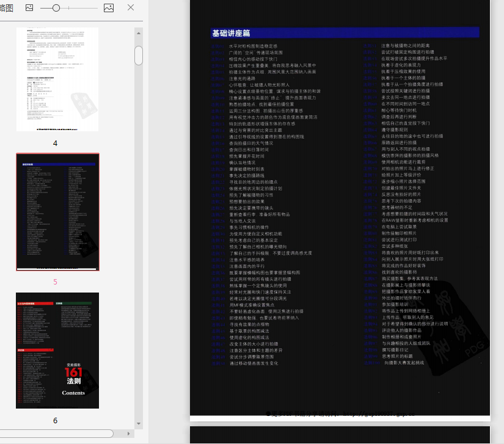Image resolution: width=504 pixels, height=444 pixels.
Task: Click the line 改变主体的大小进行拍摄
Action: click(254, 344)
